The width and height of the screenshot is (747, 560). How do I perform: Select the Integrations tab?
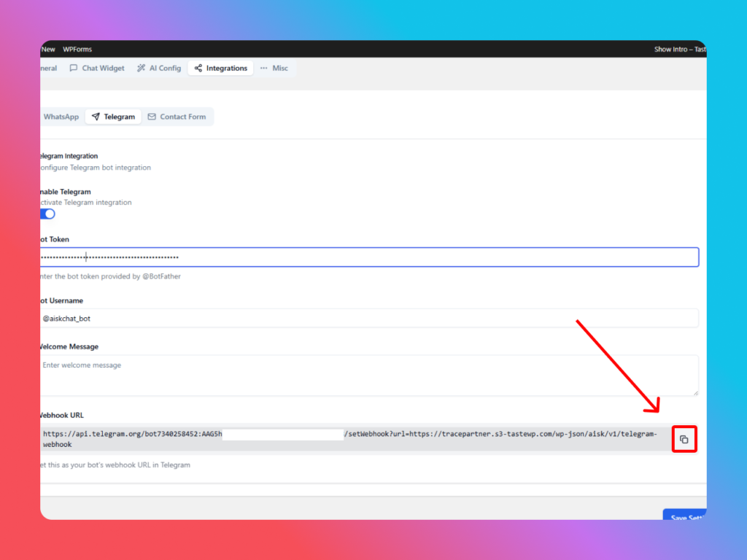pyautogui.click(x=220, y=69)
